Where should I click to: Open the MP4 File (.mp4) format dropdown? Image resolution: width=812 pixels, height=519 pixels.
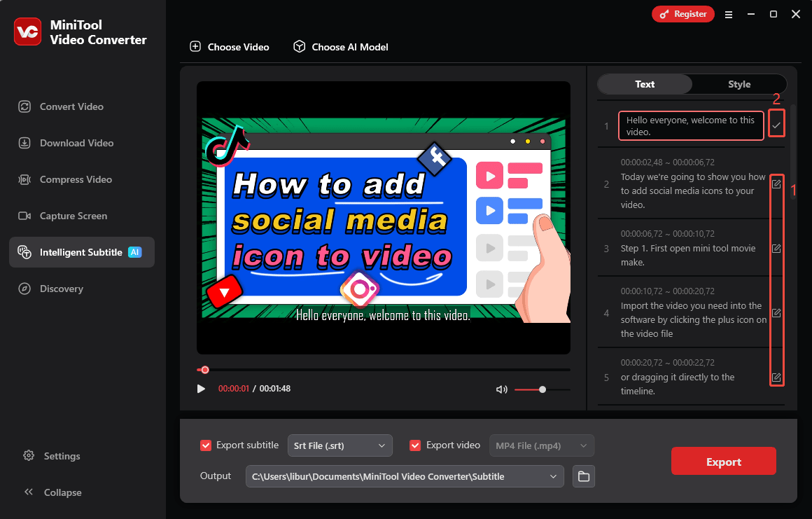(x=542, y=445)
